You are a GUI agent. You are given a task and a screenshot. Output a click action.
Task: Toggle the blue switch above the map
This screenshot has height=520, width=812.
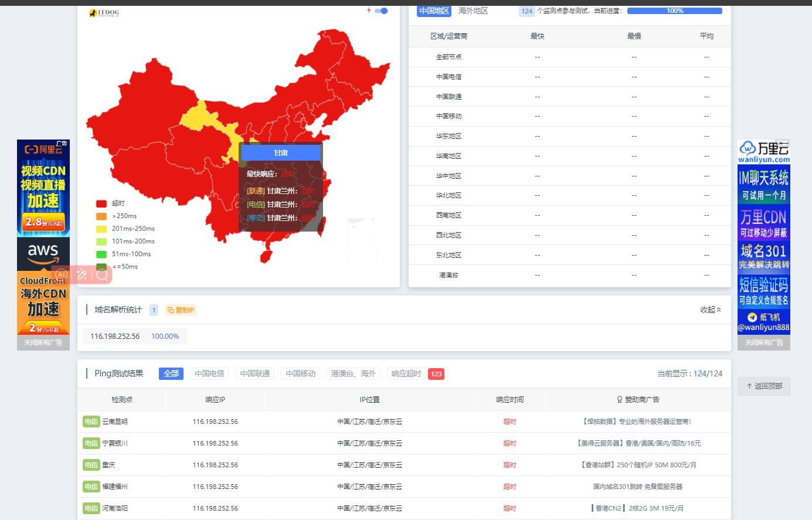(381, 11)
